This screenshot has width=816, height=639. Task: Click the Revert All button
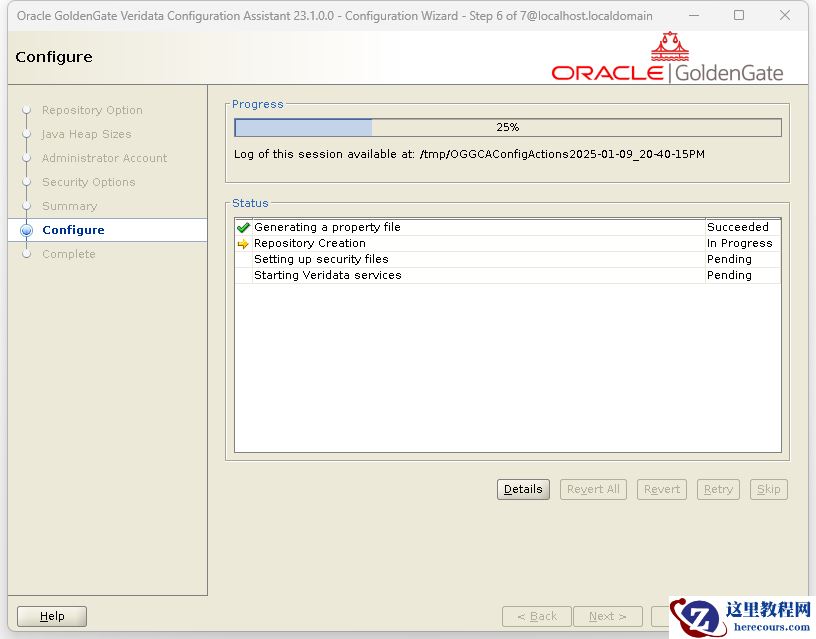pyautogui.click(x=593, y=489)
